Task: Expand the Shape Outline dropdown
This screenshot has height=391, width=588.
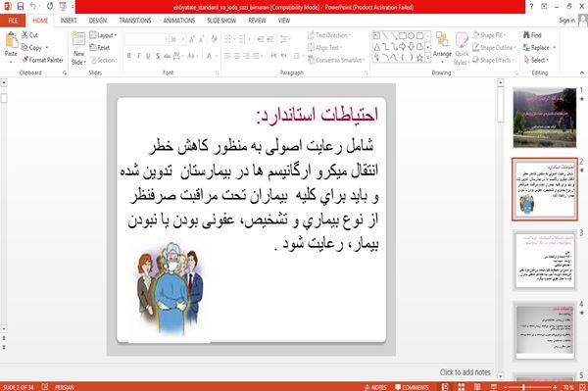Action: [x=514, y=48]
